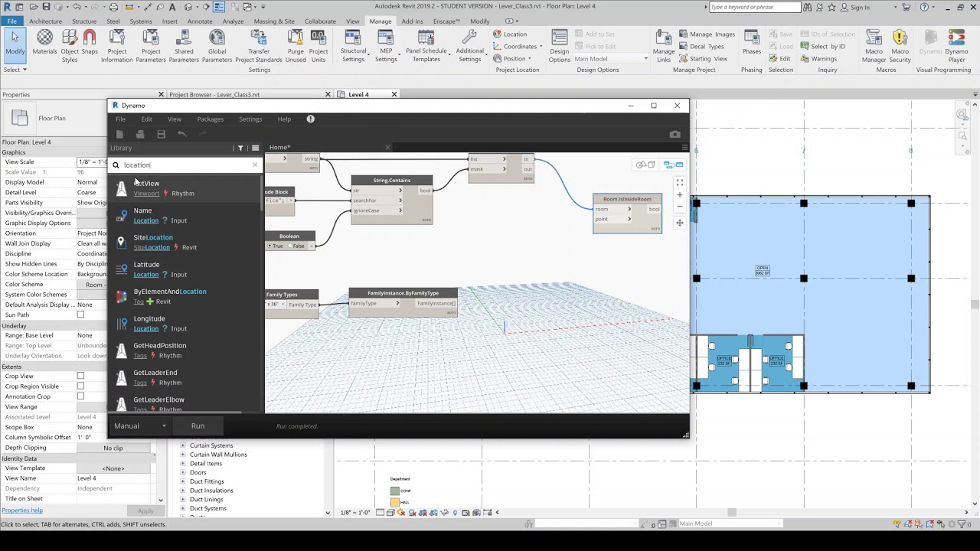This screenshot has width=980, height=551.
Task: Click Purge Unused
Action: coord(296,46)
